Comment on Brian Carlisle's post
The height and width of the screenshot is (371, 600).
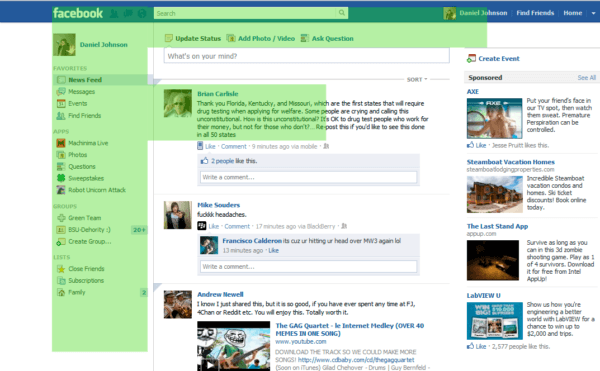coord(234,146)
